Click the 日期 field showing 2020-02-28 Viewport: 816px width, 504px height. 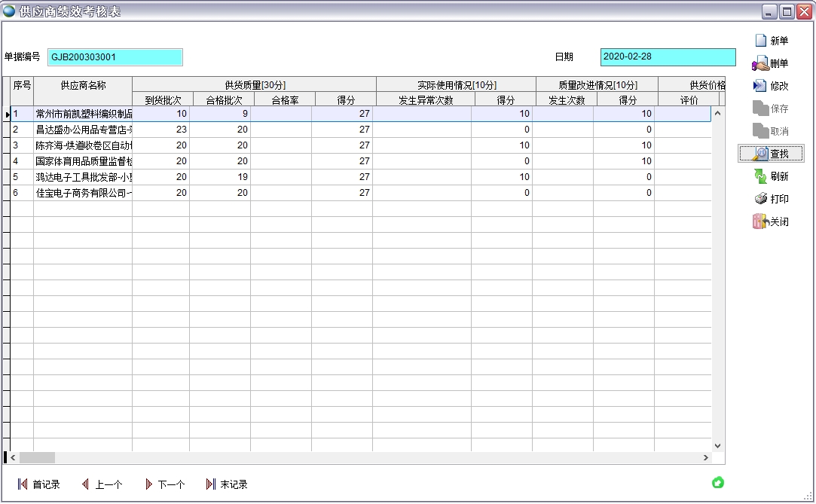(667, 57)
